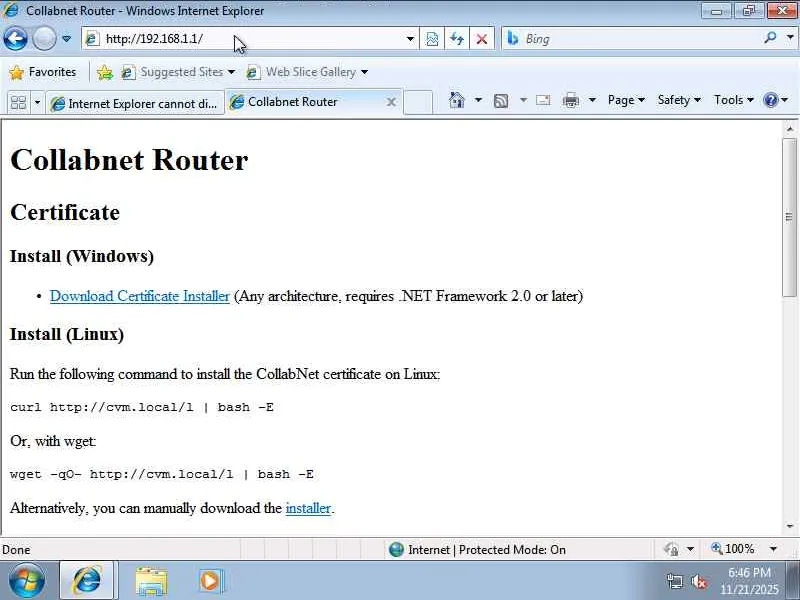The width and height of the screenshot is (800, 600).
Task: Open the recent pages dropdown arrow
Action: pyautogui.click(x=66, y=39)
